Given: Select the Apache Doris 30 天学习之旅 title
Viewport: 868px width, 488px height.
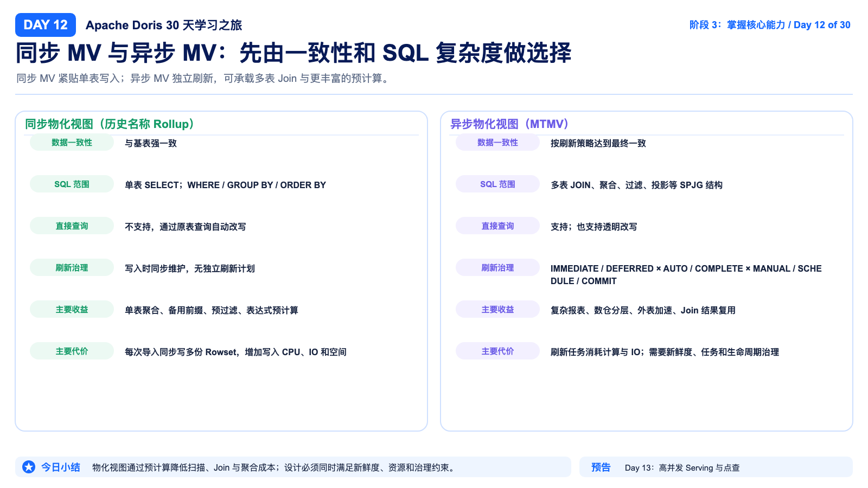Looking at the screenshot, I should [164, 25].
